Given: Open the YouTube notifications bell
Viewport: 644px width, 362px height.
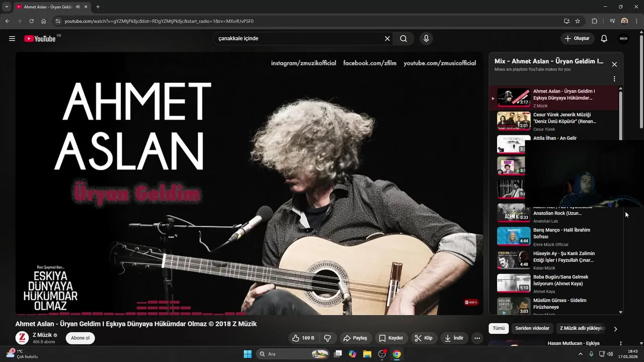Looking at the screenshot, I should pos(604,39).
